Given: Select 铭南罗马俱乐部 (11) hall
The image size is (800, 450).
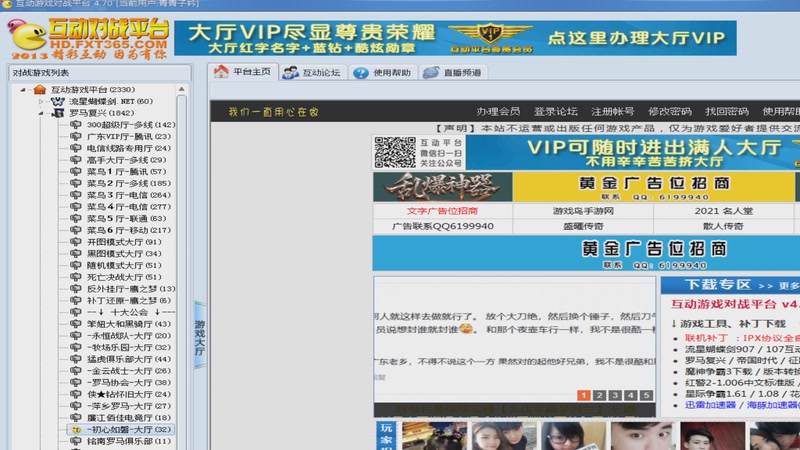Looking at the screenshot, I should pyautogui.click(x=129, y=441).
